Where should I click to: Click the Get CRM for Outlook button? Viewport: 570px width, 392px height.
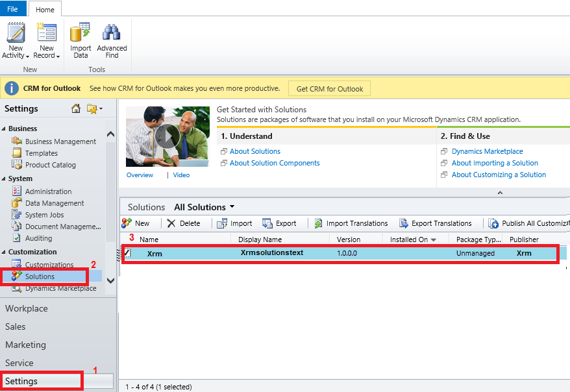(329, 89)
